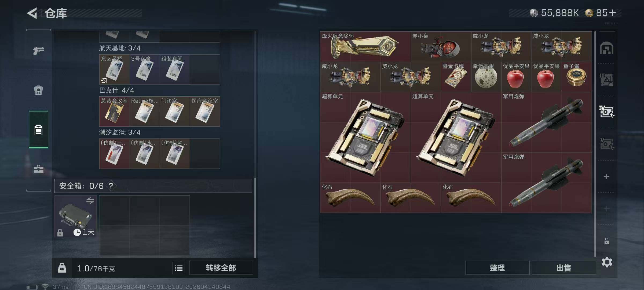Swap the safe box using arrows icon
Image resolution: width=644 pixels, height=290 pixels.
coord(90,201)
